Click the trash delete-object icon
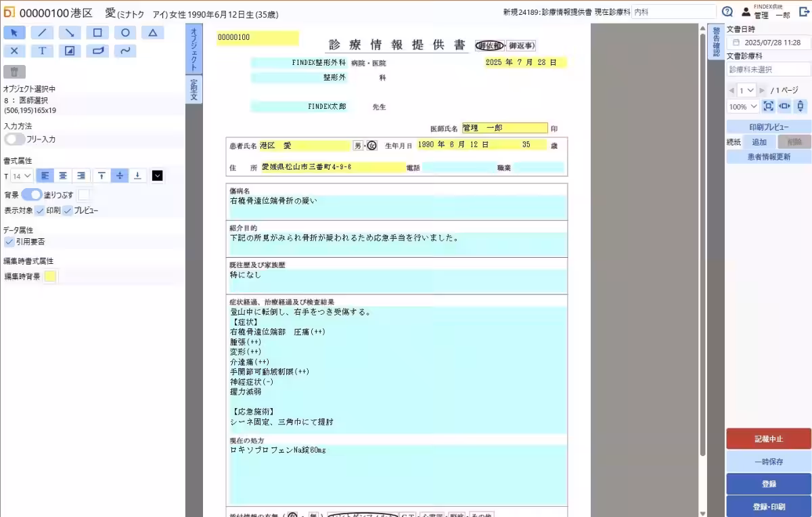 [x=14, y=71]
